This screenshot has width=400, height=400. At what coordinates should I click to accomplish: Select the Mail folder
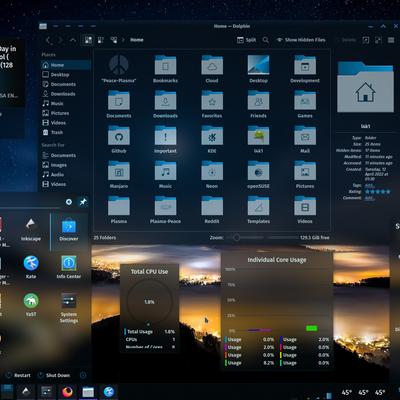(305, 139)
